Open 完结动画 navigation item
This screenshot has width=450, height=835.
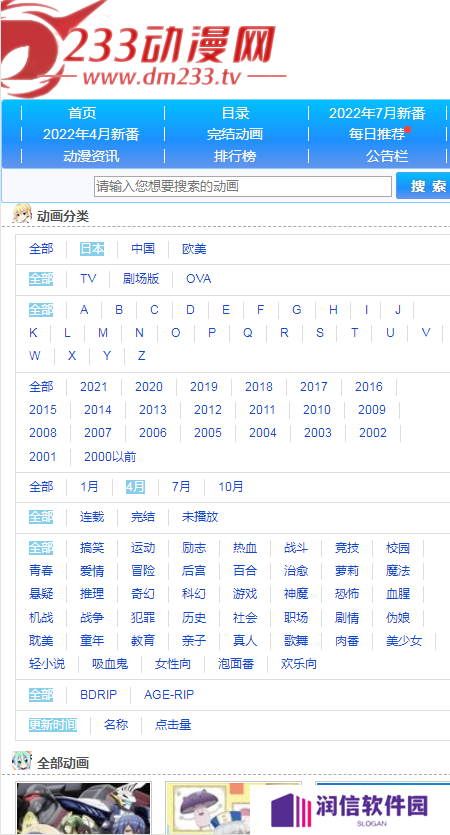coord(235,134)
